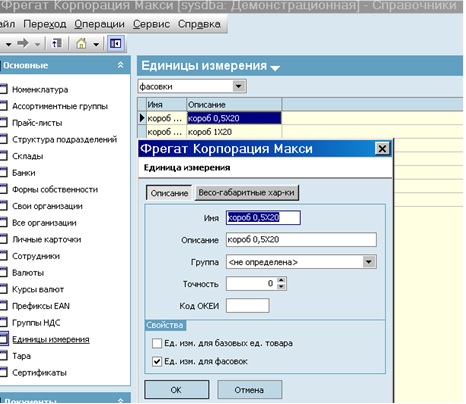466x404 pixels.
Task: Click the forward arrow toolbar icon
Action: (23, 43)
